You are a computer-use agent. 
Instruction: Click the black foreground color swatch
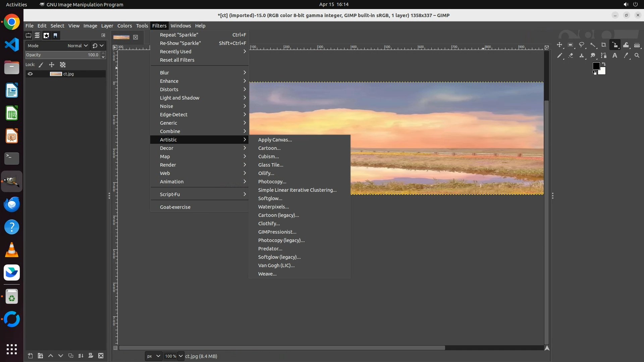[x=596, y=66]
